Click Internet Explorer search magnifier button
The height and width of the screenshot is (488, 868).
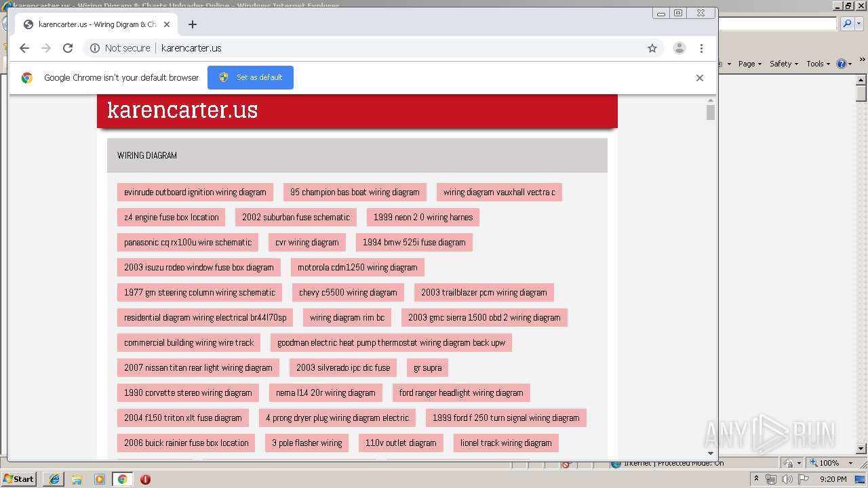click(x=847, y=24)
